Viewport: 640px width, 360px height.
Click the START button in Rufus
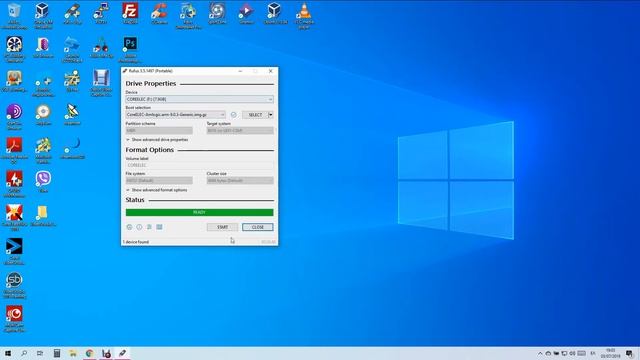[222, 227]
